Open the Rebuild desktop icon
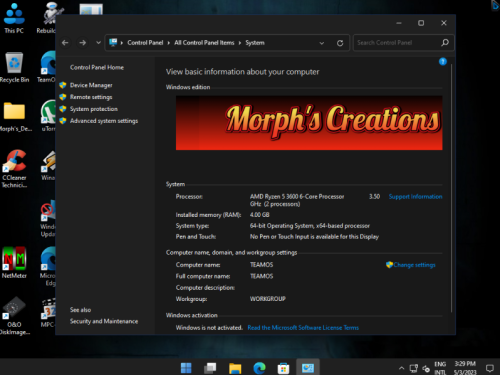The width and height of the screenshot is (500, 375). click(47, 18)
